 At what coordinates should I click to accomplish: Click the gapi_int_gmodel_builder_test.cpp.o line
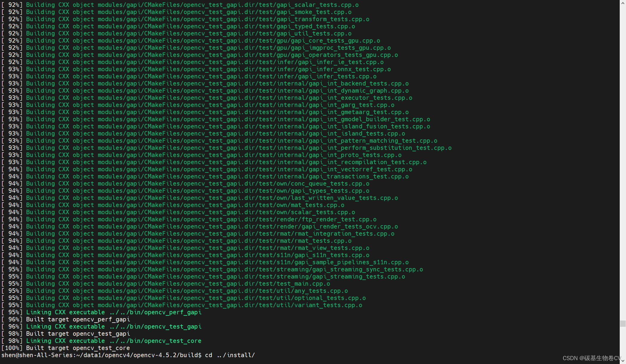(216, 119)
